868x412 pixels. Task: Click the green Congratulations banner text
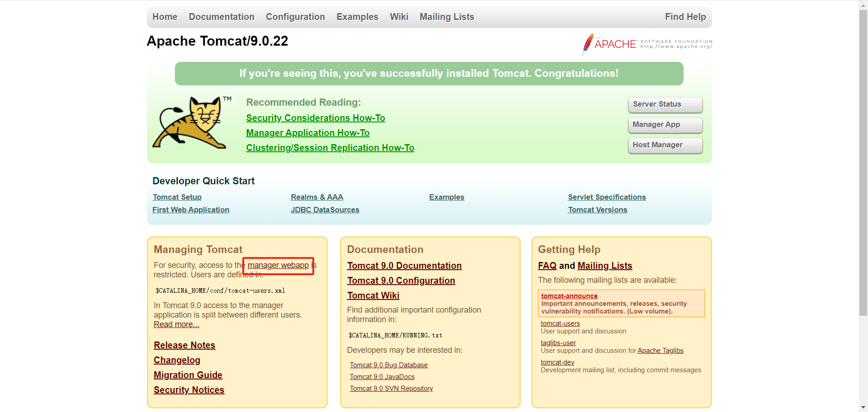[429, 74]
